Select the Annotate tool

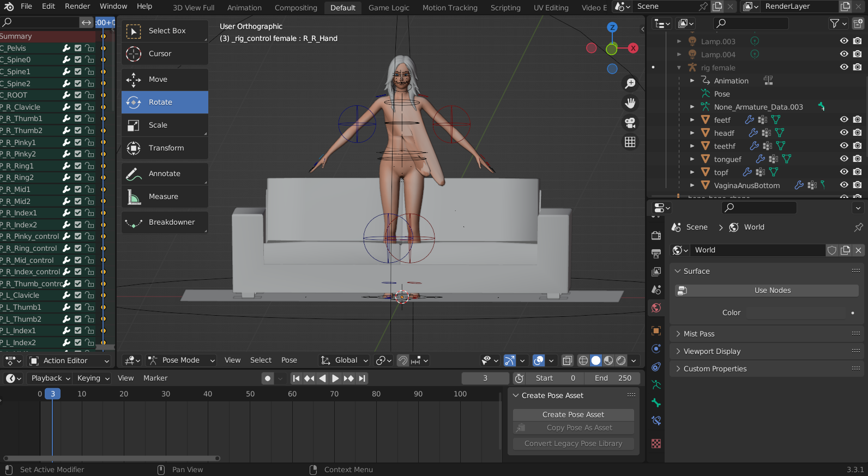tap(165, 174)
